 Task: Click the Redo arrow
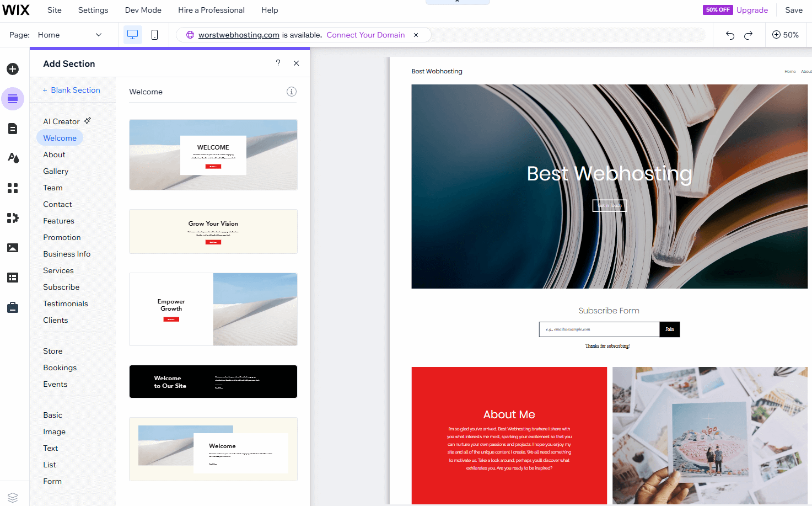[x=748, y=35]
